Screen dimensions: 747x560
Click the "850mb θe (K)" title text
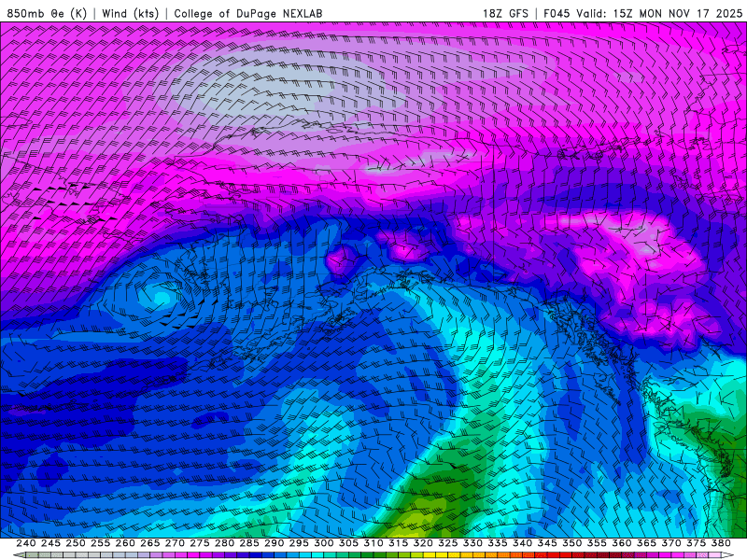tap(47, 13)
